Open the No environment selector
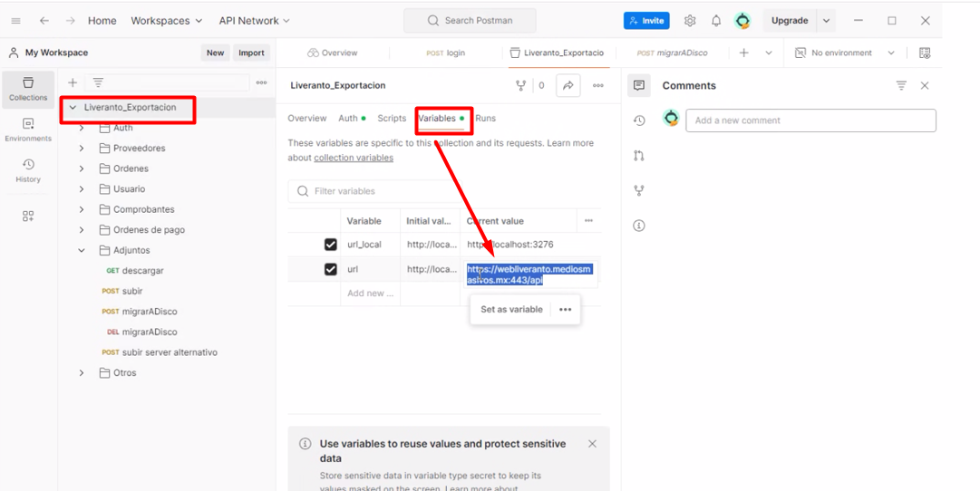This screenshot has height=491, width=980. click(845, 53)
